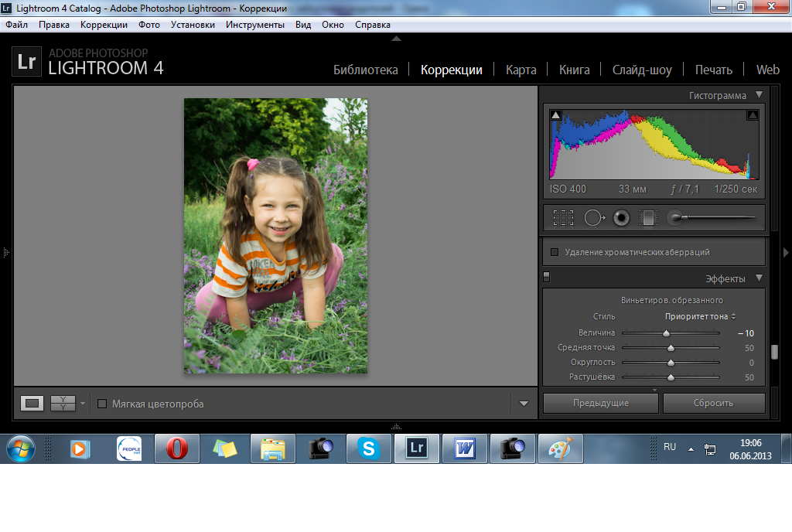Check Удаление хроматических аберраций option

coord(554,252)
